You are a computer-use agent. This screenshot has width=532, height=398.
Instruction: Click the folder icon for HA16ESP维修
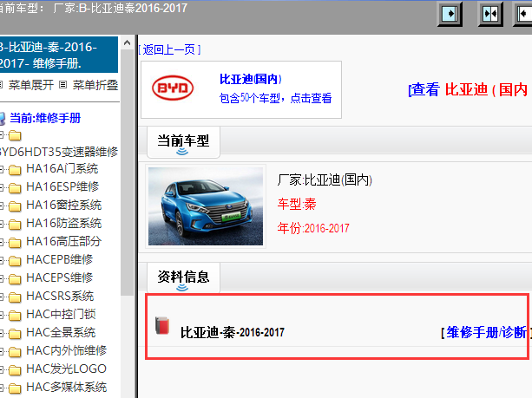point(15,187)
